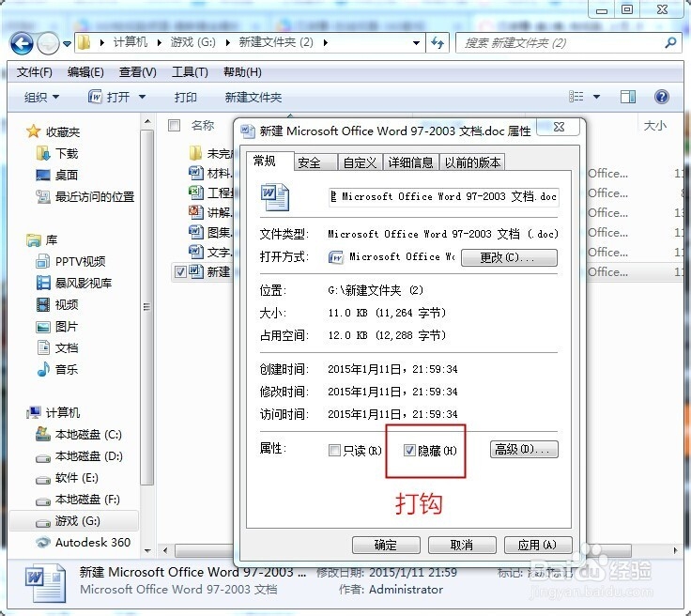Expand the address bar history dropdown
The width and height of the screenshot is (691, 616).
point(416,43)
